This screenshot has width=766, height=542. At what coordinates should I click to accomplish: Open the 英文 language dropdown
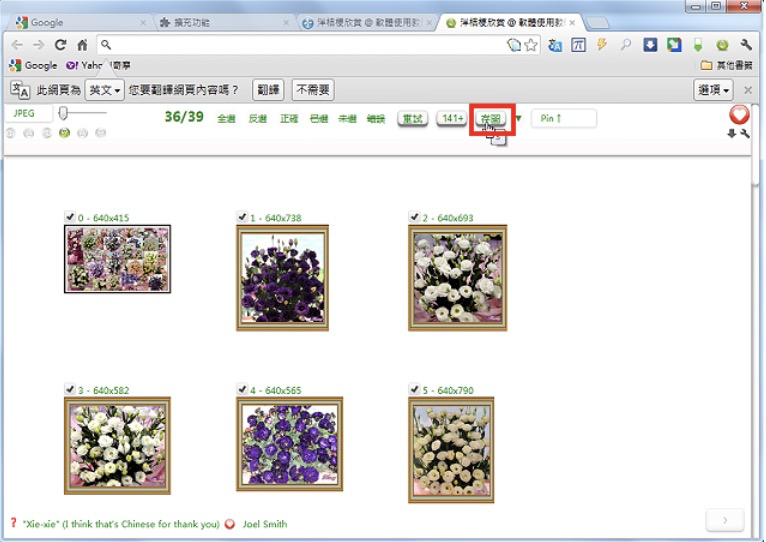[x=104, y=90]
